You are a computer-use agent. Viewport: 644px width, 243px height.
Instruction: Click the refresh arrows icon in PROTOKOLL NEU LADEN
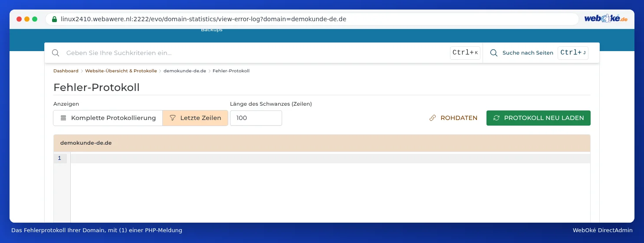(x=497, y=118)
